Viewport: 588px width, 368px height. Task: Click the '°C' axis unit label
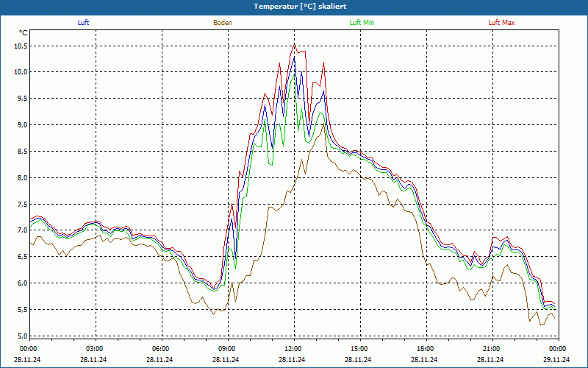coord(24,33)
